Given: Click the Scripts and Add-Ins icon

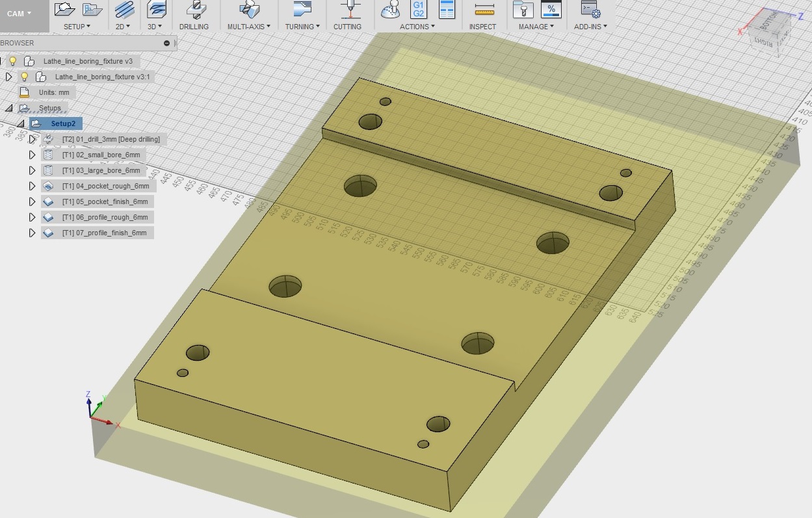Looking at the screenshot, I should [x=590, y=10].
